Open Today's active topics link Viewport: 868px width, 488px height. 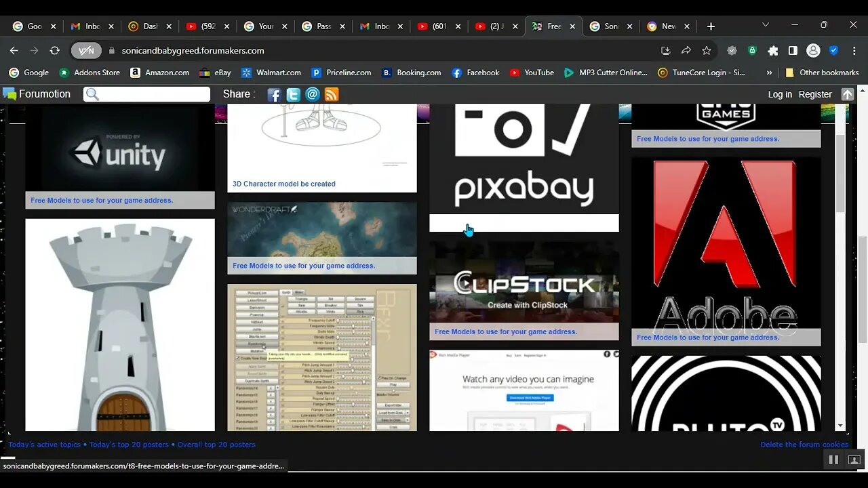[x=44, y=445]
